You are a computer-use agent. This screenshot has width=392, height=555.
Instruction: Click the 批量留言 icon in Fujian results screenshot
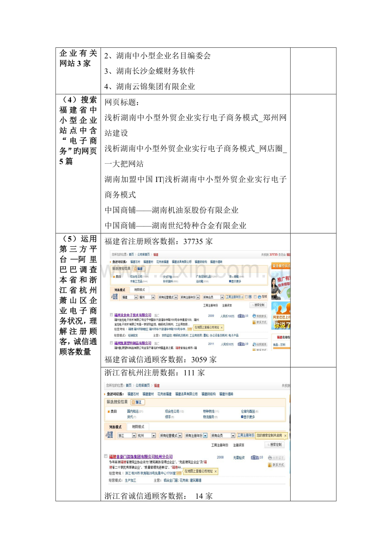[115, 296]
